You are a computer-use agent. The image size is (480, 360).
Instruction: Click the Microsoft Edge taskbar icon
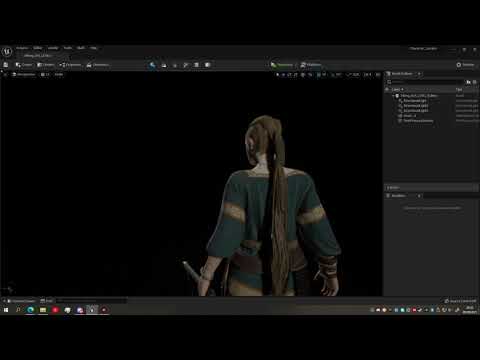pos(30,310)
